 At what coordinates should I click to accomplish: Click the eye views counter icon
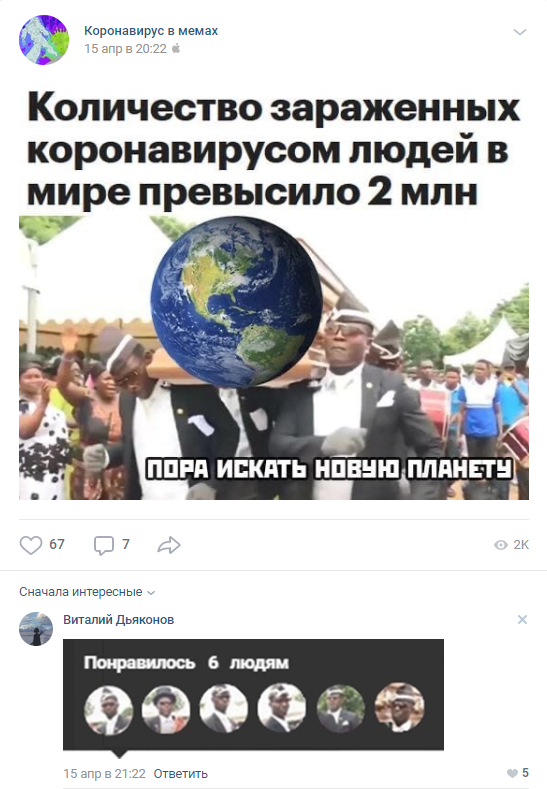[501, 545]
